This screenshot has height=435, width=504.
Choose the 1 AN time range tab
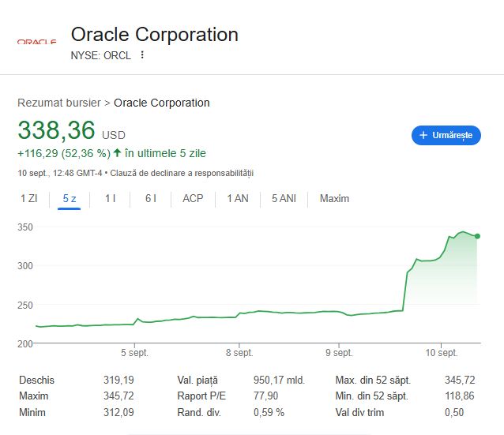pyautogui.click(x=238, y=198)
